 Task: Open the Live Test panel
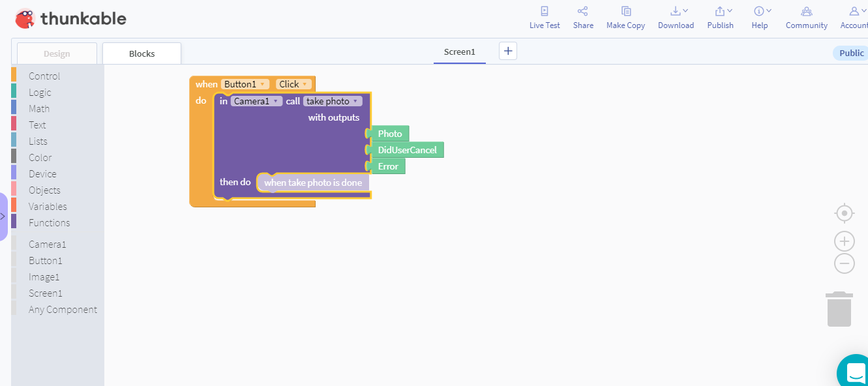pyautogui.click(x=545, y=18)
